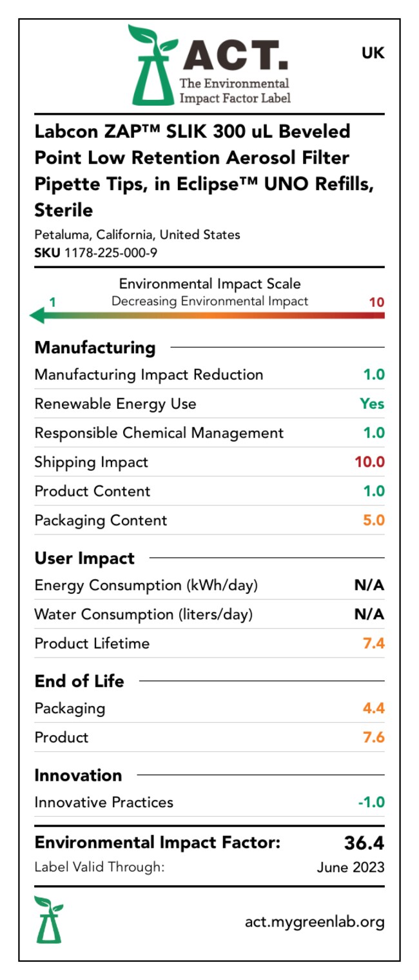419x980 pixels.
Task: Click the SKU number 1178-225-000-9
Action: coord(110,253)
